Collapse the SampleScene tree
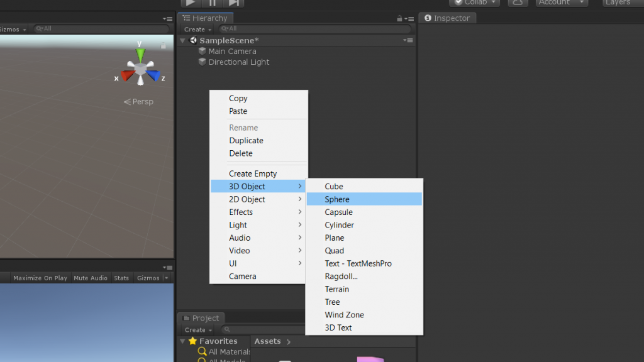 point(183,41)
